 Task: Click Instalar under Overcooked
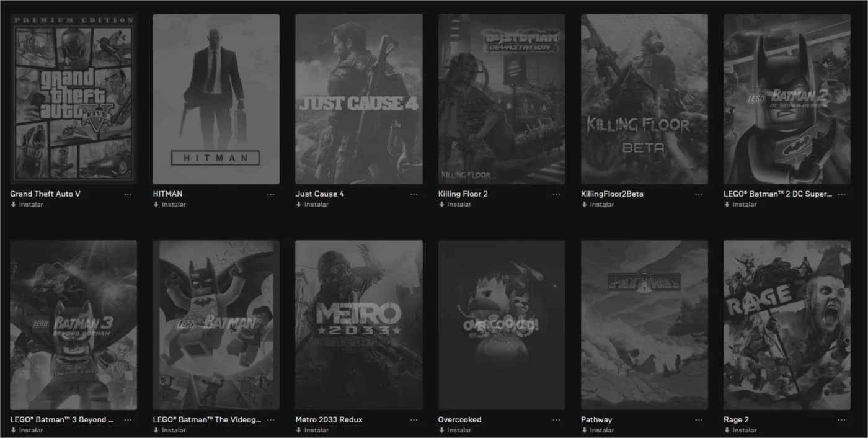(454, 431)
